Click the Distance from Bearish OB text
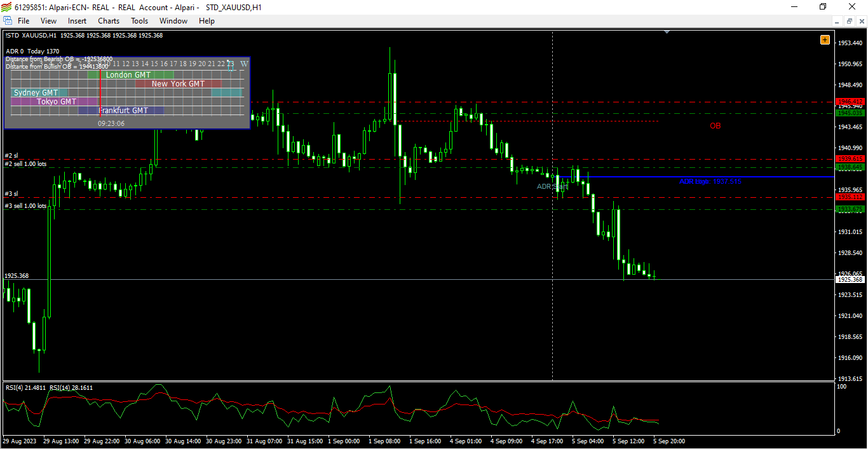The image size is (868, 449). [59, 59]
